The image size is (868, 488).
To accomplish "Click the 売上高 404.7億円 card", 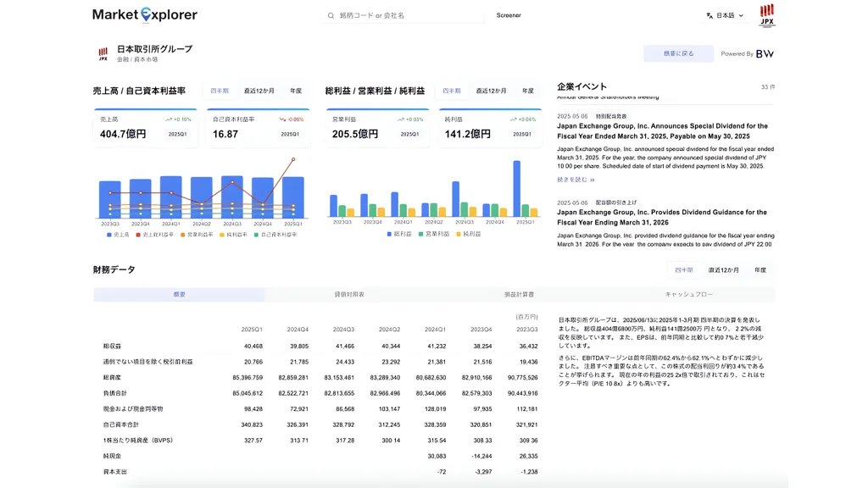I will tap(146, 128).
